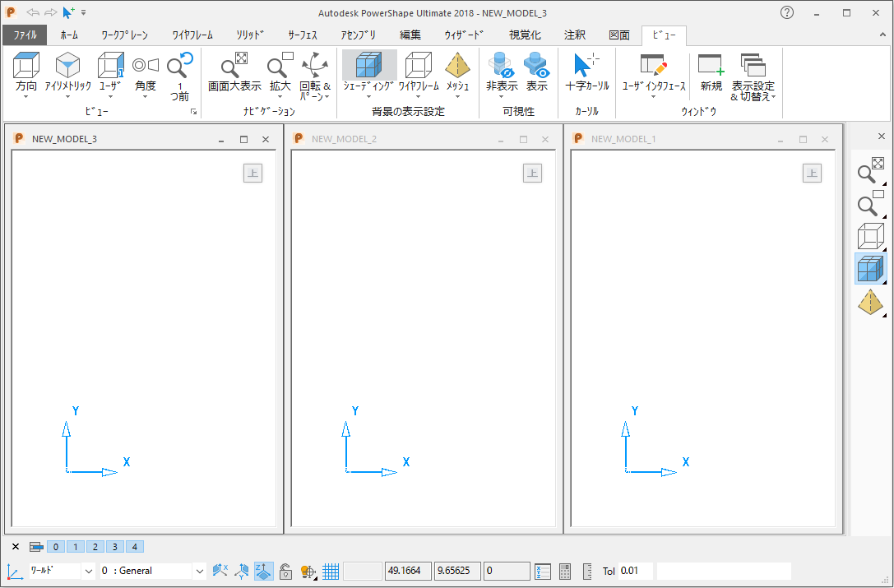Click the Redo arrow in title bar
This screenshot has width=894, height=588.
(x=51, y=12)
